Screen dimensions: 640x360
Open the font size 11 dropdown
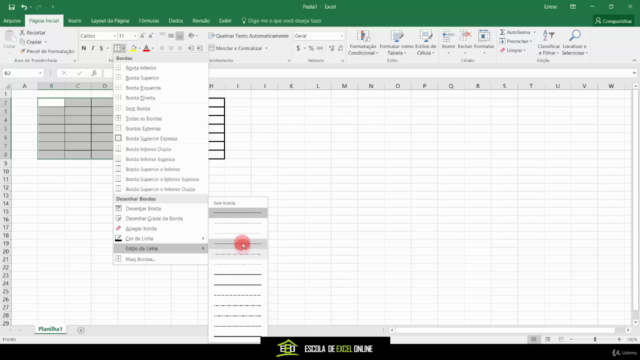click(x=135, y=36)
